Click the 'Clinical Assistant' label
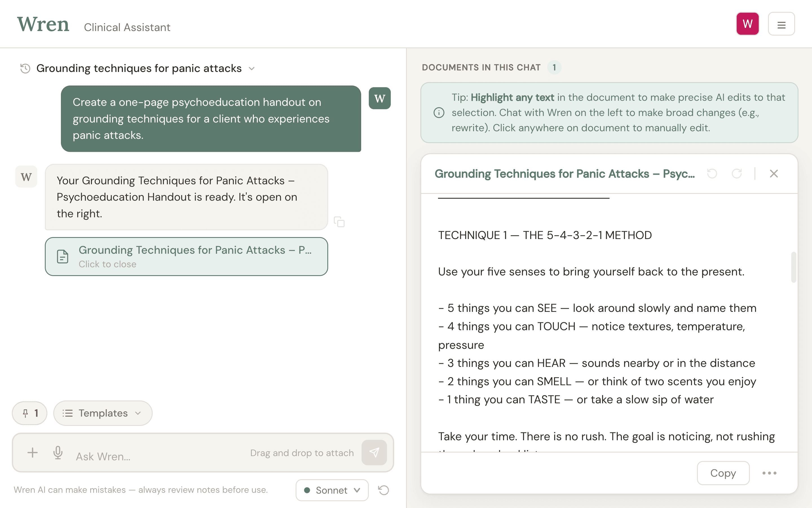Screen dimensions: 812x508 click(127, 27)
